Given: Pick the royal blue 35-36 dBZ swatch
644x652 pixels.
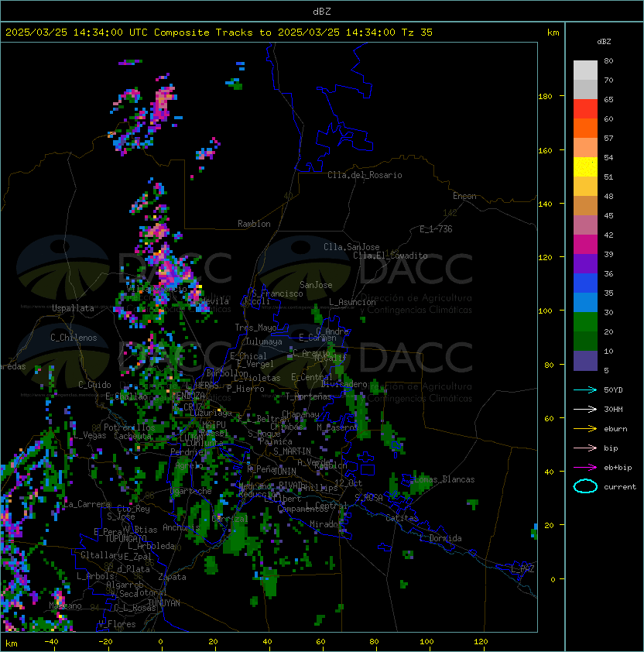Looking at the screenshot, I should pyautogui.click(x=585, y=283).
